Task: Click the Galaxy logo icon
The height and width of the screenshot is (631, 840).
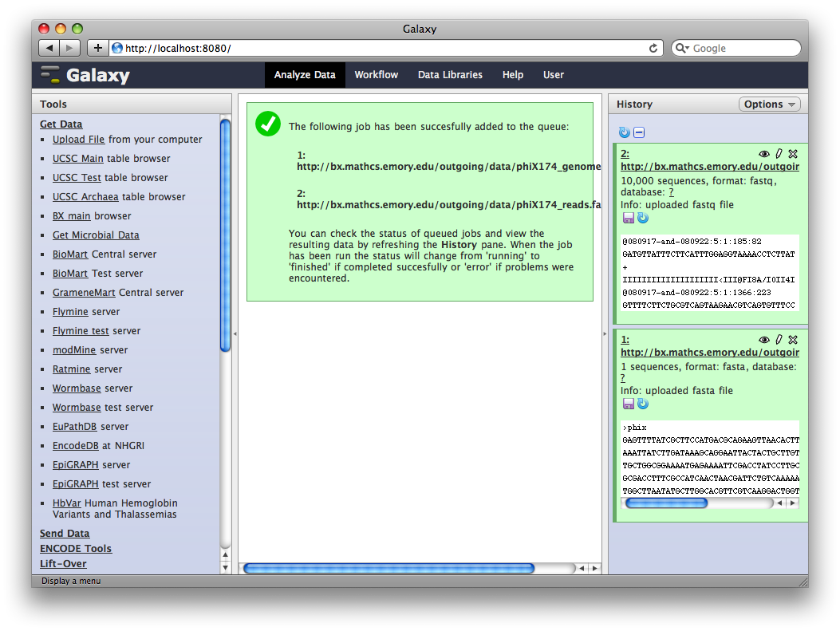Action: [x=50, y=74]
